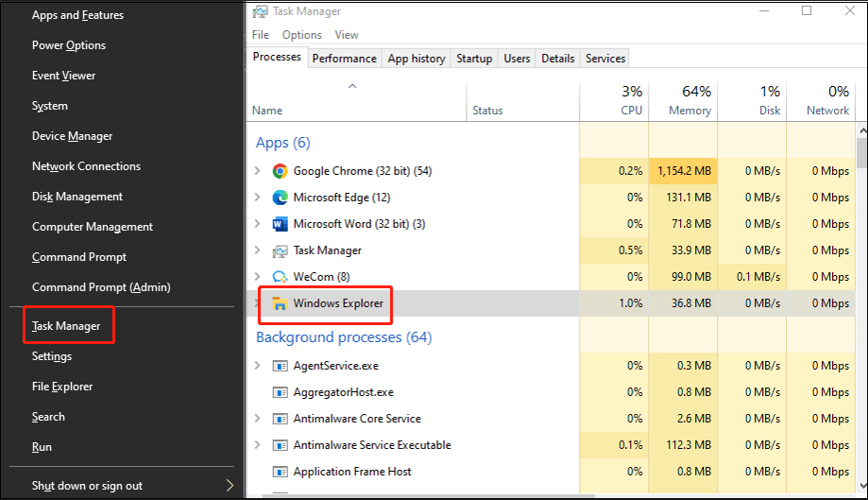868x500 pixels.
Task: Expand the Antimalware Service Executable entry
Action: pyautogui.click(x=258, y=444)
